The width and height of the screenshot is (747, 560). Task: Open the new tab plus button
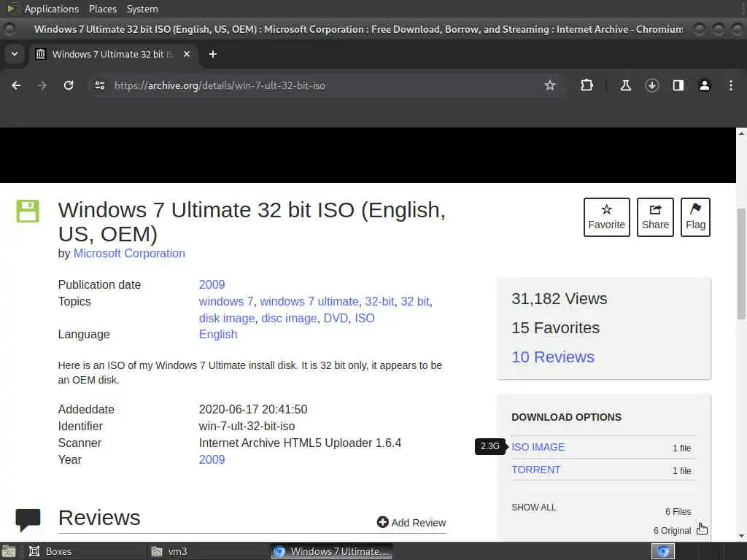[213, 54]
